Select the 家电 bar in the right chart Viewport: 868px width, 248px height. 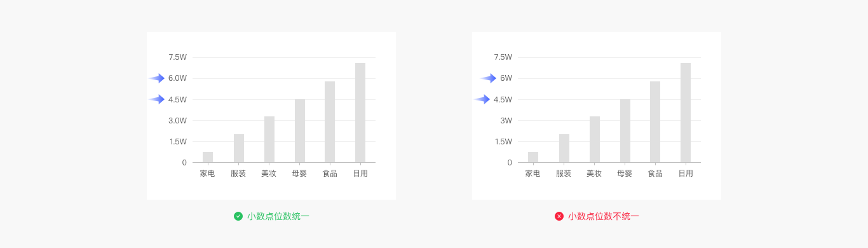click(533, 157)
